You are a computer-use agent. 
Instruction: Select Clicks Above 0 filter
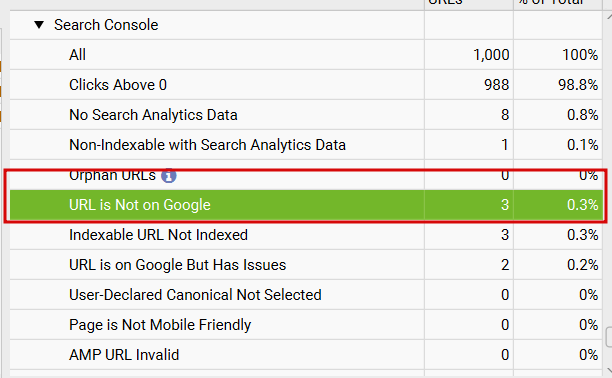(306, 85)
